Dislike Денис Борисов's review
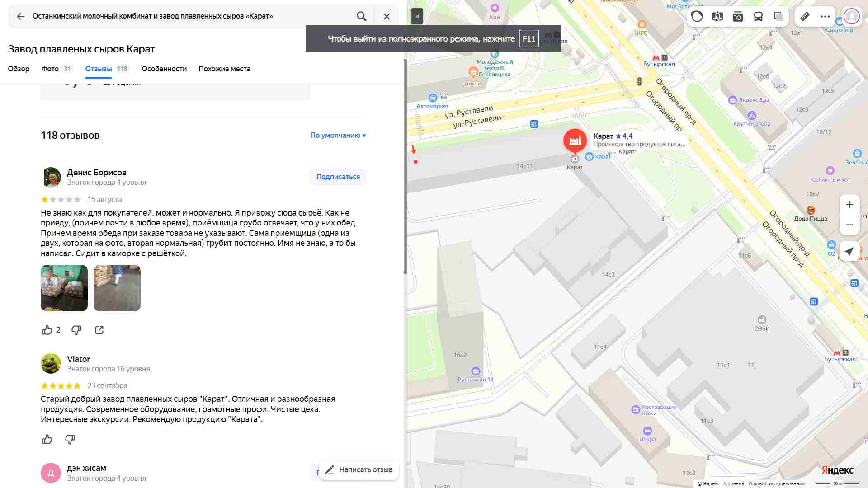Image resolution: width=868 pixels, height=488 pixels. tap(76, 330)
